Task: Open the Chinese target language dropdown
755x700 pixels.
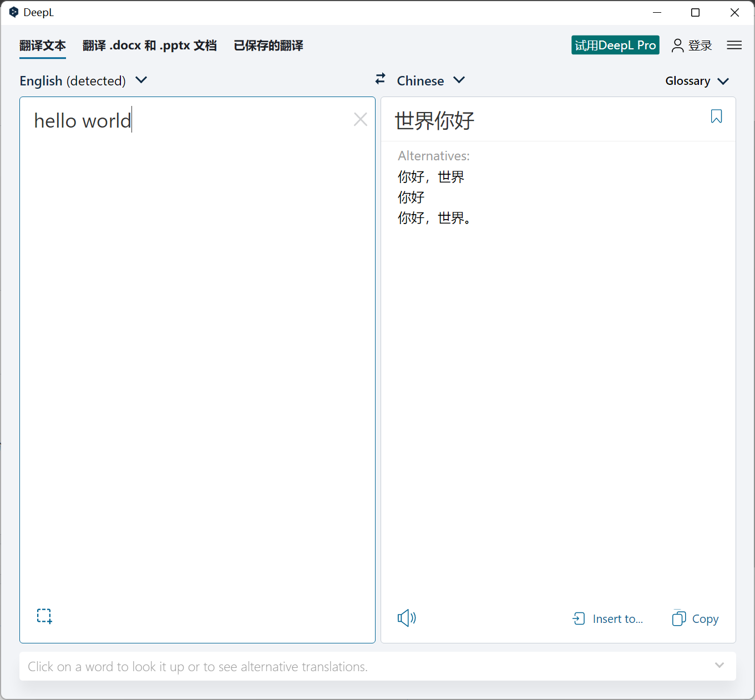Action: 431,81
